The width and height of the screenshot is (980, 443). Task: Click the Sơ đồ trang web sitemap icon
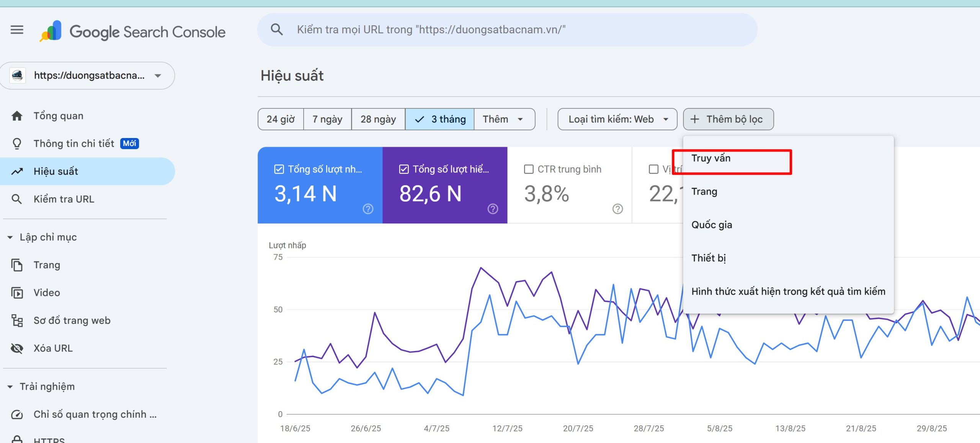[x=17, y=320]
